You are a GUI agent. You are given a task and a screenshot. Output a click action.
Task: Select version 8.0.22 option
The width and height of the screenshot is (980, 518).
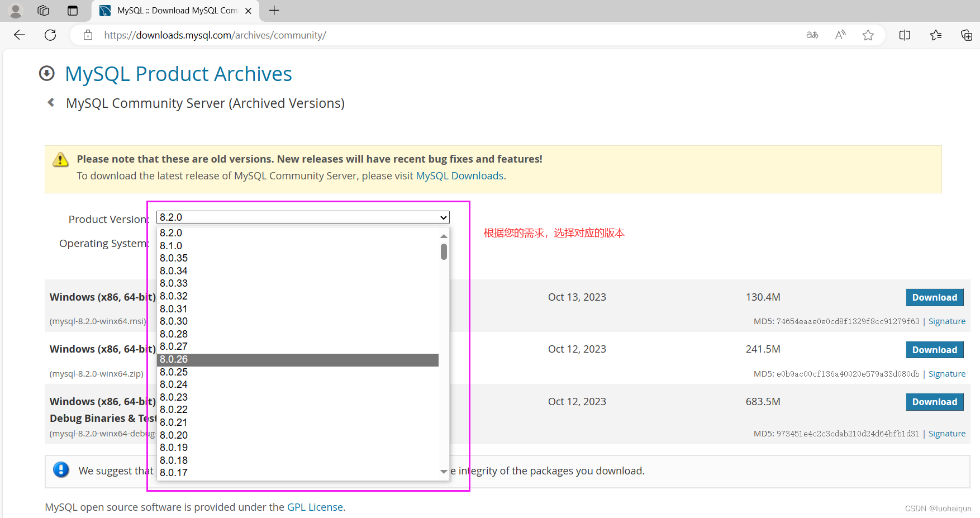tap(299, 410)
